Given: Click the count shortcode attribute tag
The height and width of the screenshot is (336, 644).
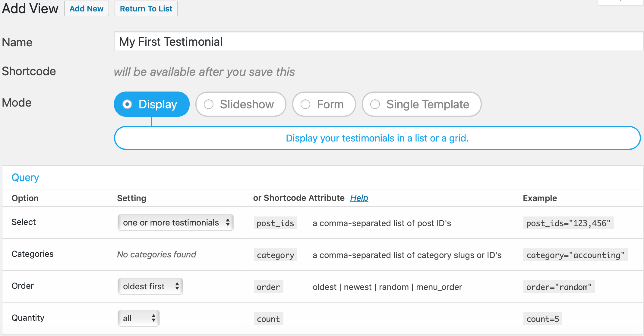Looking at the screenshot, I should click(x=268, y=319).
